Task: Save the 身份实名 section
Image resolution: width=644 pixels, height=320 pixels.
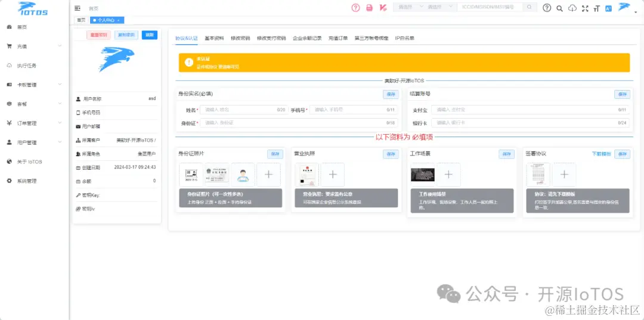Action: (391, 94)
